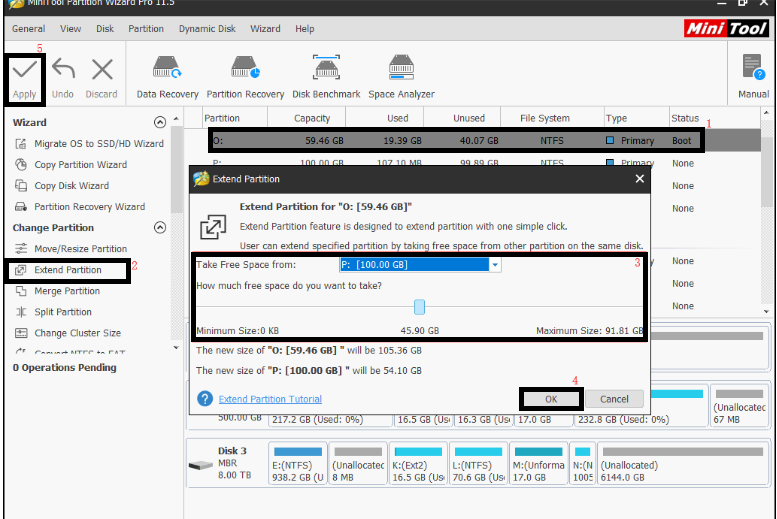This screenshot has width=777, height=519.
Task: Close the Extend Partition dialog
Action: (x=640, y=178)
